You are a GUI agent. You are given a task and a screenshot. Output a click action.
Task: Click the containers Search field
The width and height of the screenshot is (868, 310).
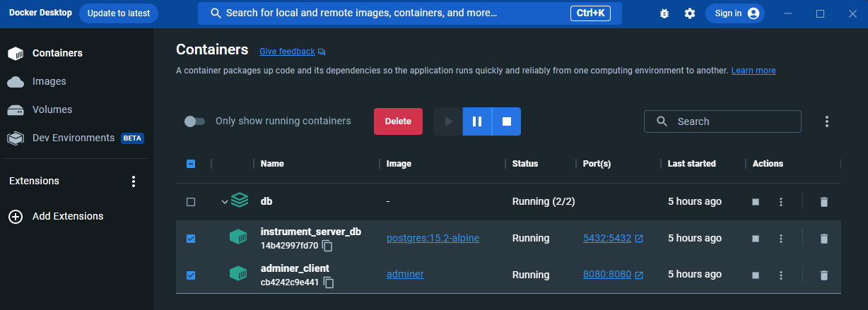pyautogui.click(x=722, y=121)
